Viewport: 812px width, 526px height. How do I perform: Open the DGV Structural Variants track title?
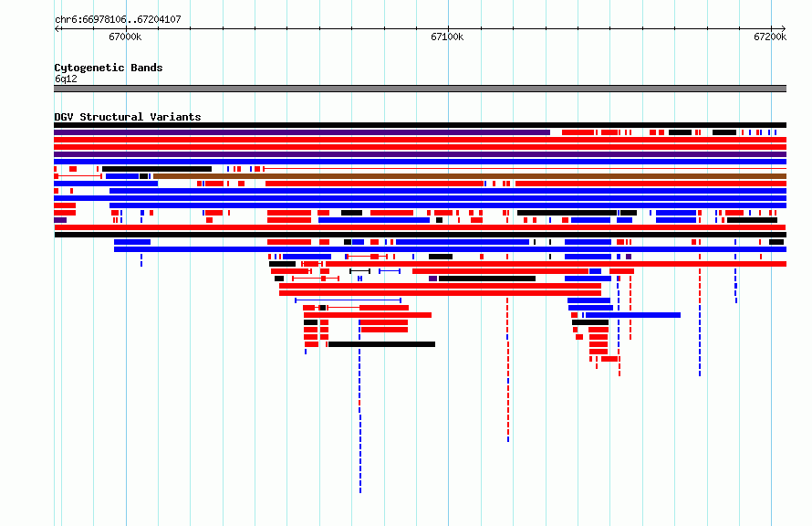tap(128, 117)
